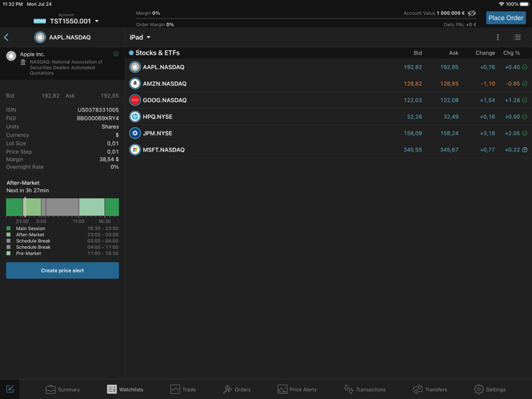Click the GOOG.NASDAQ red logo icon
The image size is (532, 399).
point(135,100)
